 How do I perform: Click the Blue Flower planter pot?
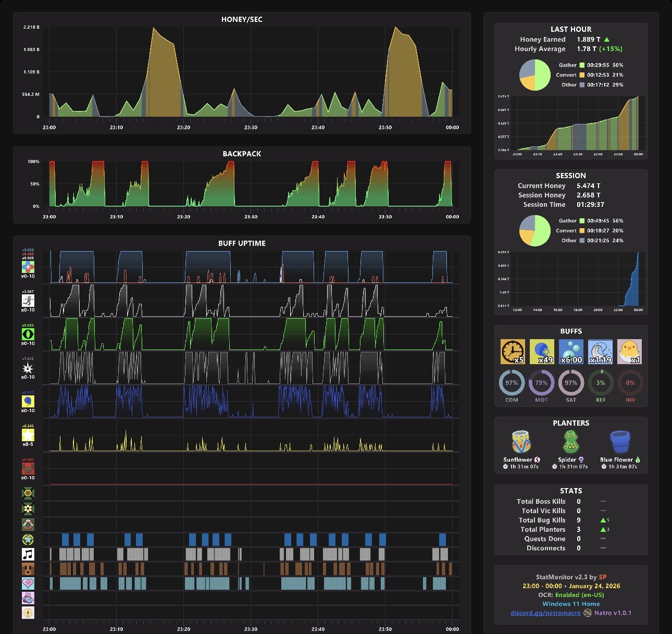click(x=620, y=442)
